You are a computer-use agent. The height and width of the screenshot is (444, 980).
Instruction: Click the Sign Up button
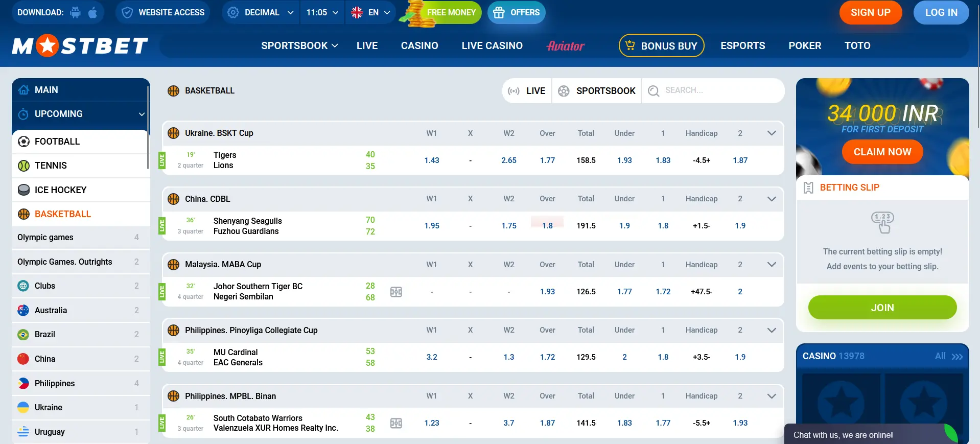pyautogui.click(x=870, y=13)
